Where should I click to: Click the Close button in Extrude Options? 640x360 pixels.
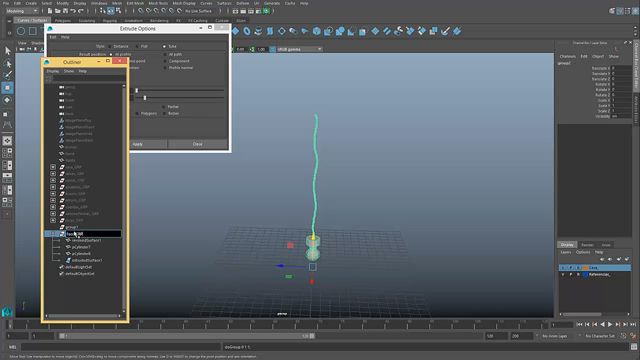198,144
